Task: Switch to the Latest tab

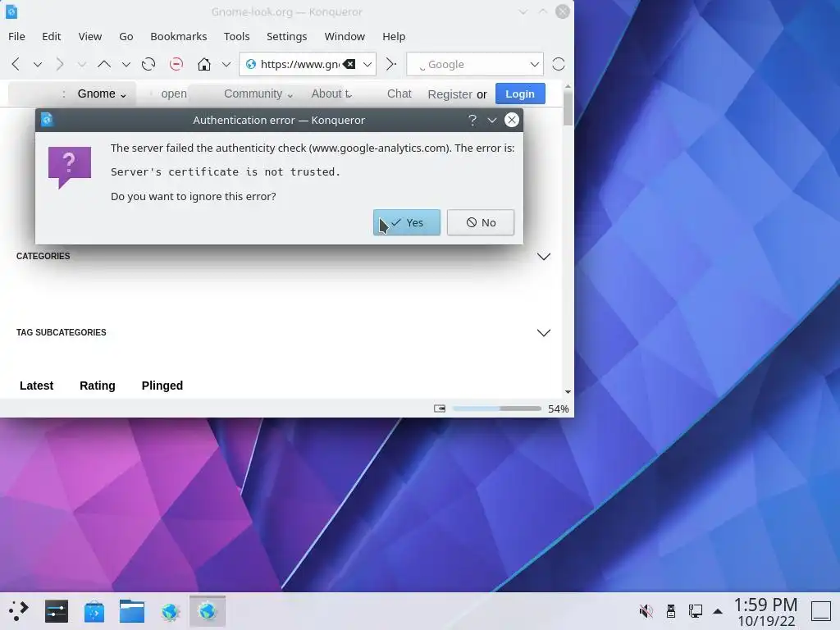Action: click(36, 386)
